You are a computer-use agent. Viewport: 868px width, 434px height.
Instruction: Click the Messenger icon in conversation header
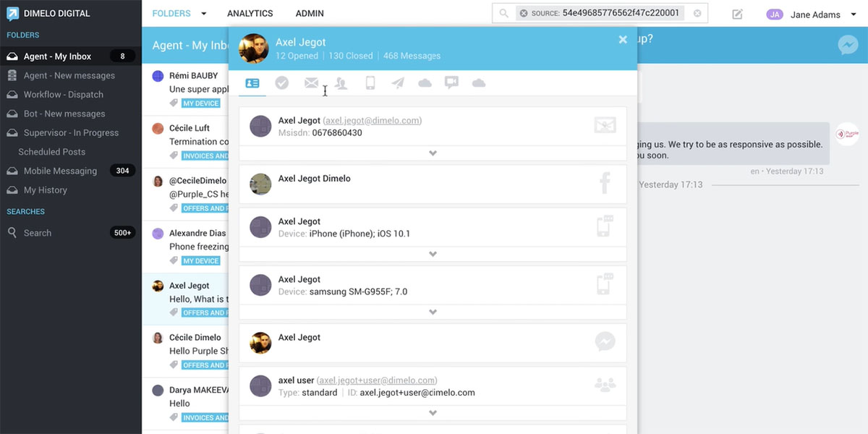[x=848, y=45]
